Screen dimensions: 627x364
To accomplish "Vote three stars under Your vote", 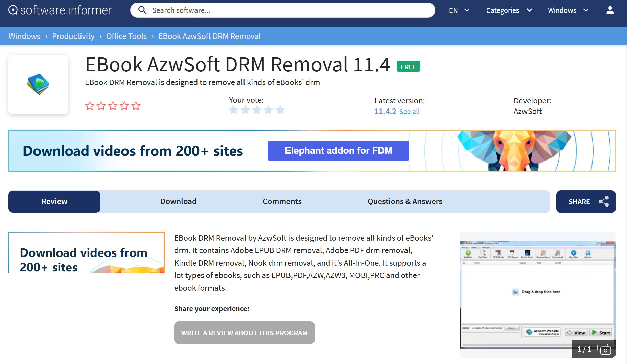I will coord(257,110).
